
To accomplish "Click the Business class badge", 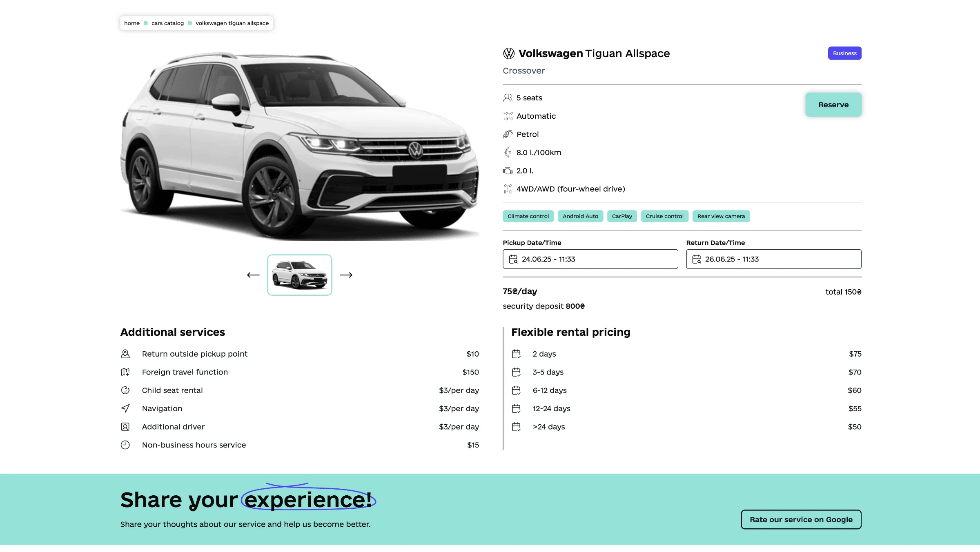I will point(845,53).
